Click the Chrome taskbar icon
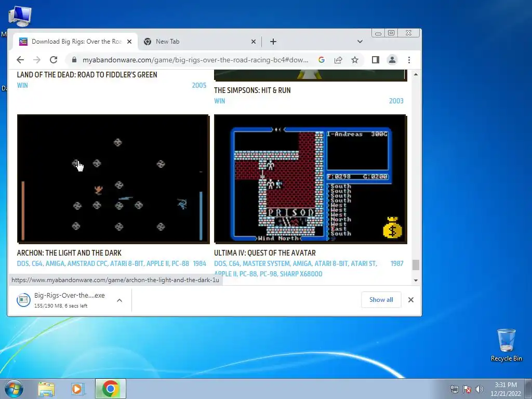Viewport: 532px width, 399px height. point(111,389)
